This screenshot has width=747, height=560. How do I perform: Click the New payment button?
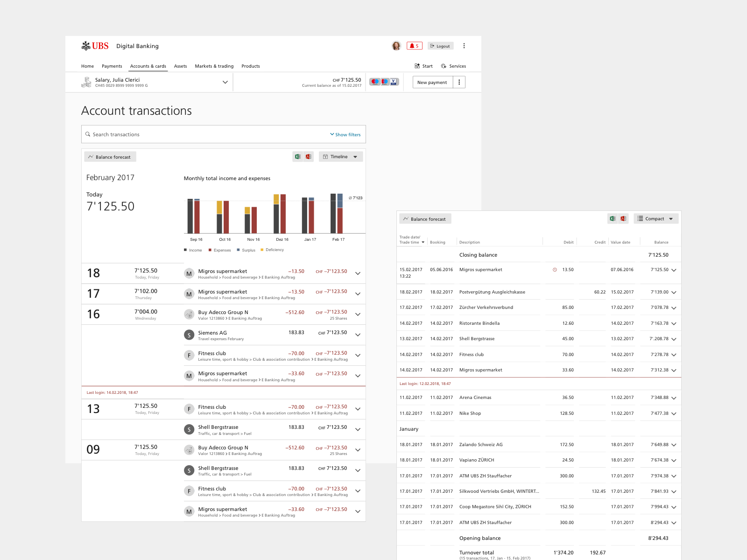432,82
